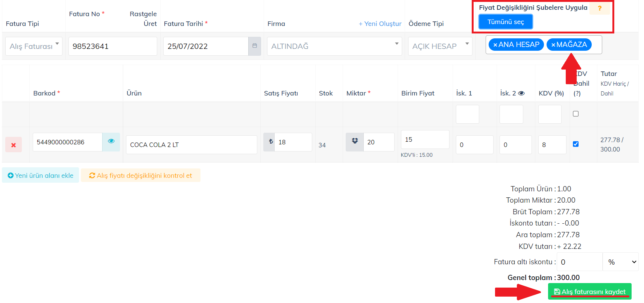This screenshot has width=644, height=303.
Task: Remove the ANA HESAP branch tag
Action: pos(495,45)
